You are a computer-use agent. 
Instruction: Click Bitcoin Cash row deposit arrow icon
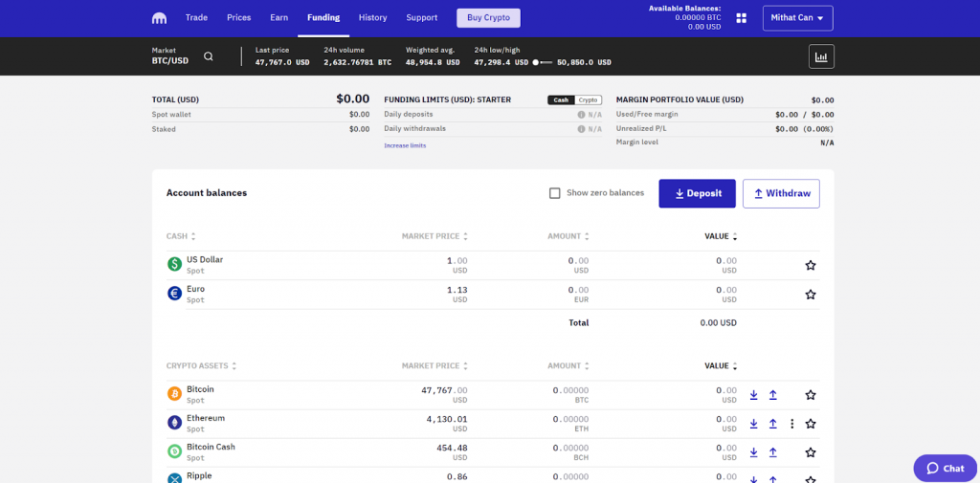[x=754, y=452]
